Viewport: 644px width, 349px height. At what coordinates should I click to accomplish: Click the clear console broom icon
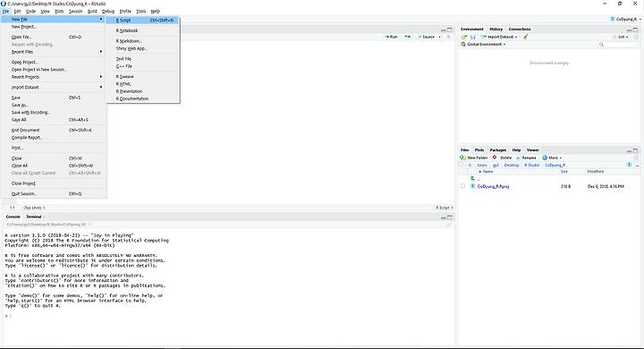(448, 225)
